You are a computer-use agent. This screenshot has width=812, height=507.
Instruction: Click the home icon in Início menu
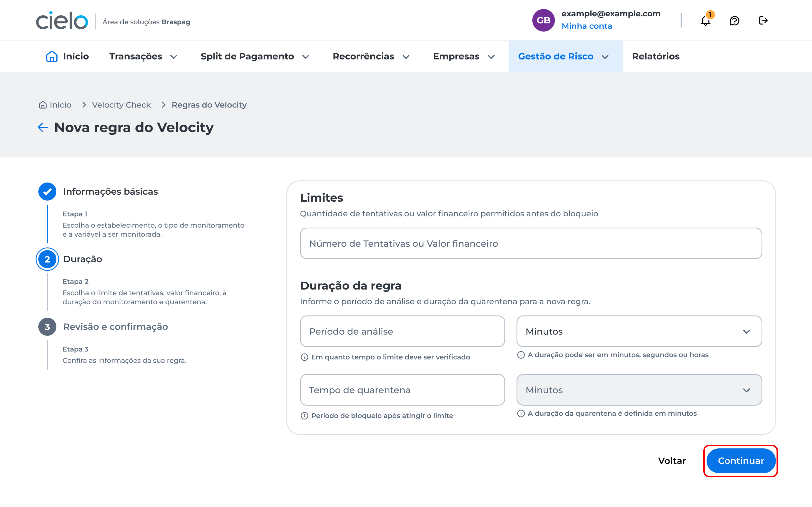[52, 56]
